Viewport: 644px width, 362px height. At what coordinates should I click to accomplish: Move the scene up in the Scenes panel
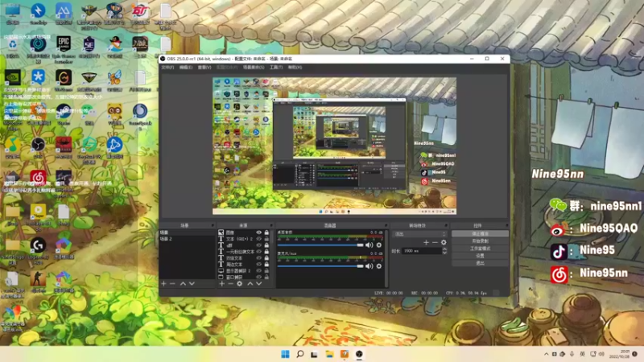pyautogui.click(x=183, y=284)
